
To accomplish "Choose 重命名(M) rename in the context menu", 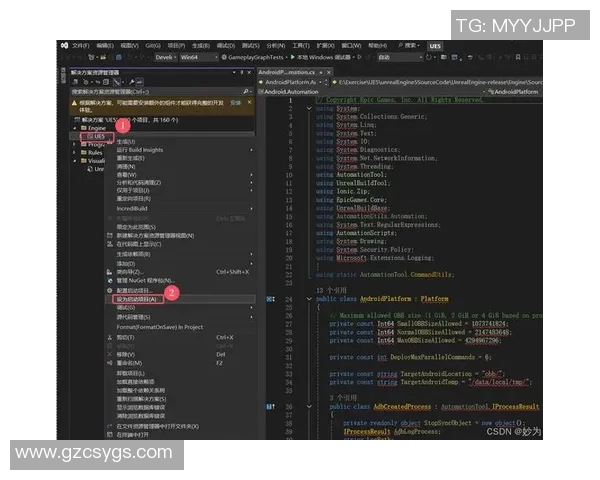I will tap(129, 363).
